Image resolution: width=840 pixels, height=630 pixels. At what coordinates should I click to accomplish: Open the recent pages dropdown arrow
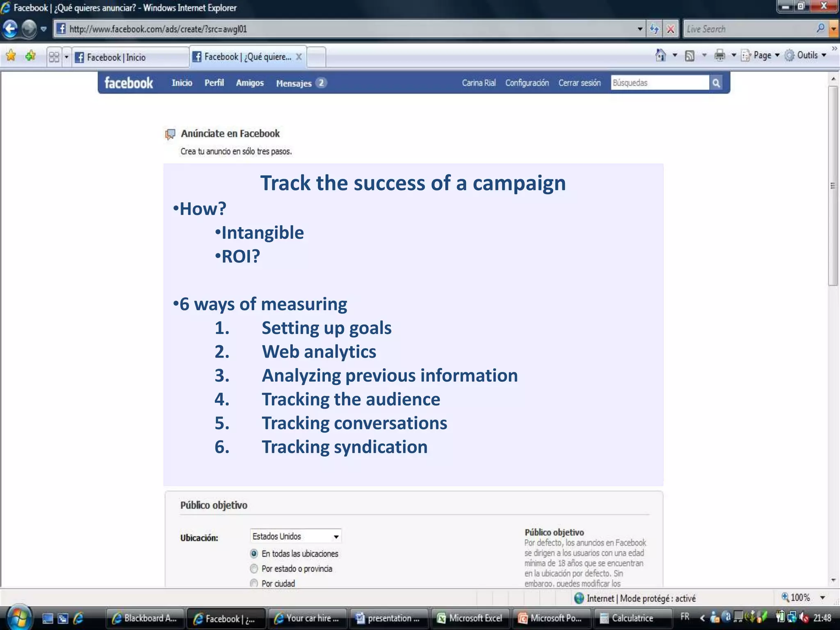(43, 29)
